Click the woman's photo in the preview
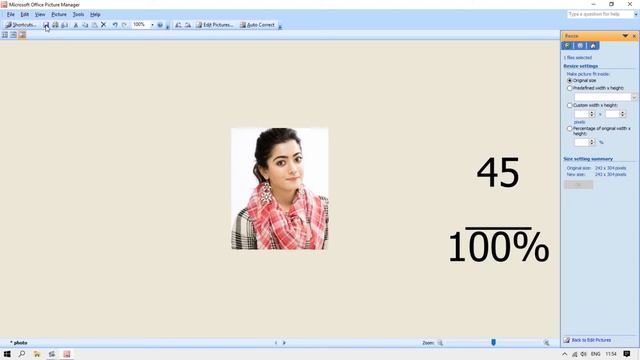640x360 pixels. click(x=280, y=189)
